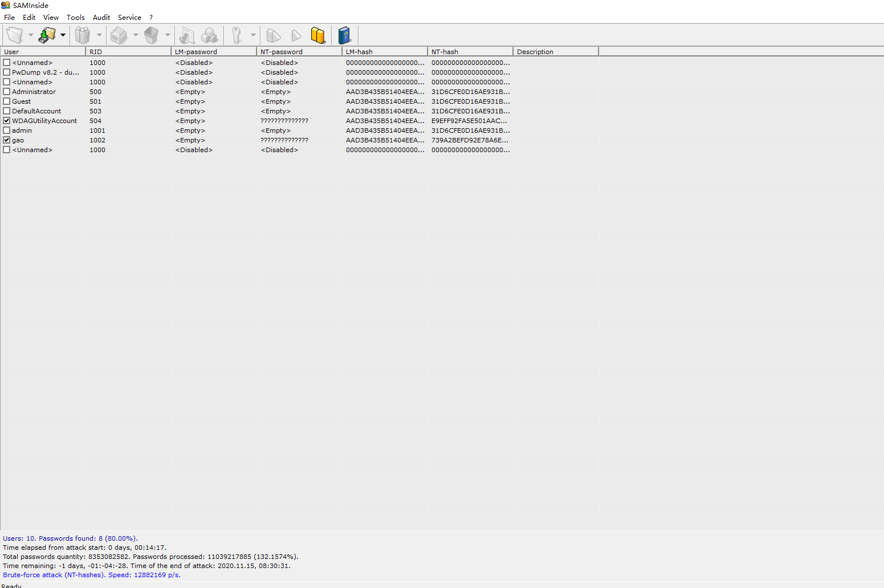Click the Ready status bar text

coord(11,585)
